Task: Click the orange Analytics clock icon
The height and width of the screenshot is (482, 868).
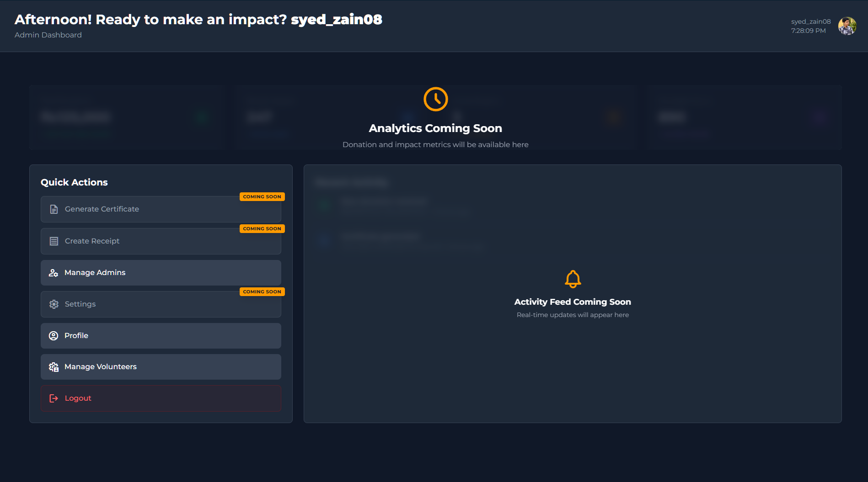Action: tap(435, 99)
